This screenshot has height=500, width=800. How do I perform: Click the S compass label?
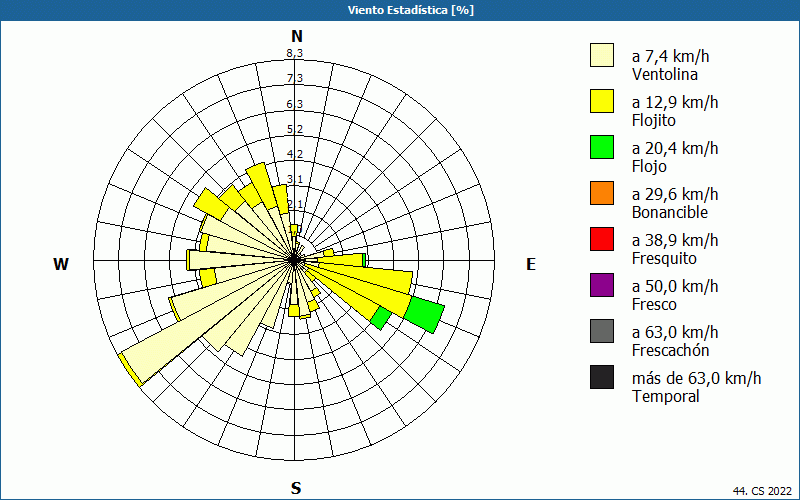(296, 488)
